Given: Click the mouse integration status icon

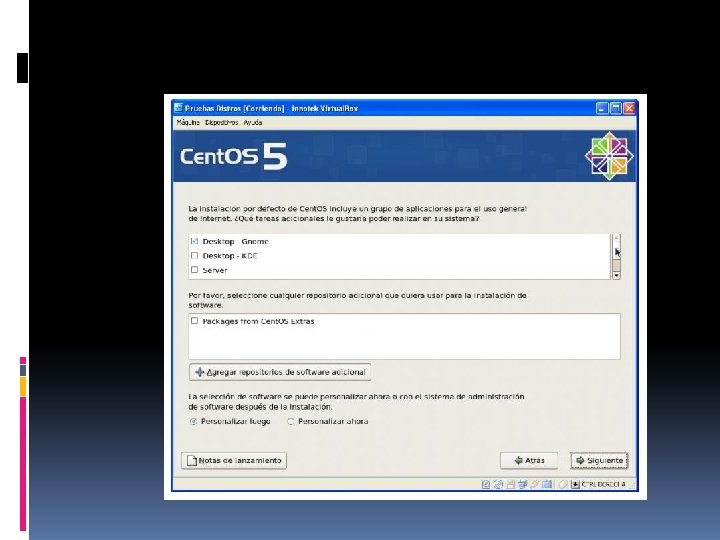Looking at the screenshot, I should [x=562, y=484].
